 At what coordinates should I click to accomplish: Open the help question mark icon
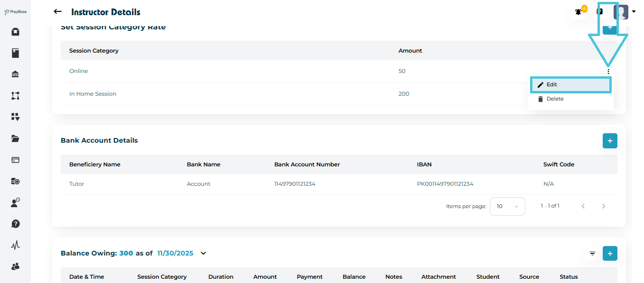coord(15,224)
